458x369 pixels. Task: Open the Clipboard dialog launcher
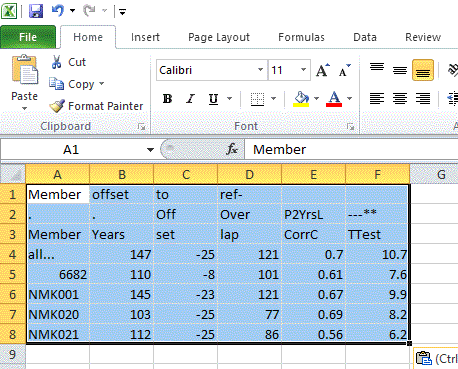[142, 127]
